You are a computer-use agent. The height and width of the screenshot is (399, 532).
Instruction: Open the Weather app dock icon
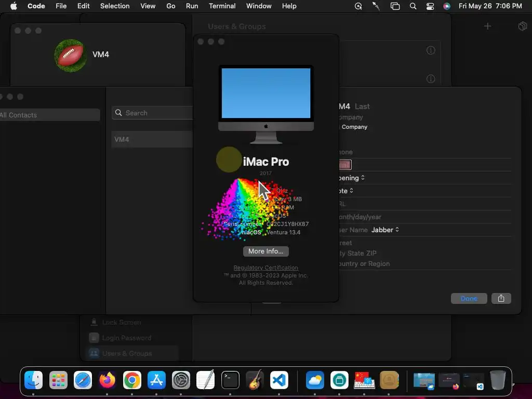pos(315,380)
